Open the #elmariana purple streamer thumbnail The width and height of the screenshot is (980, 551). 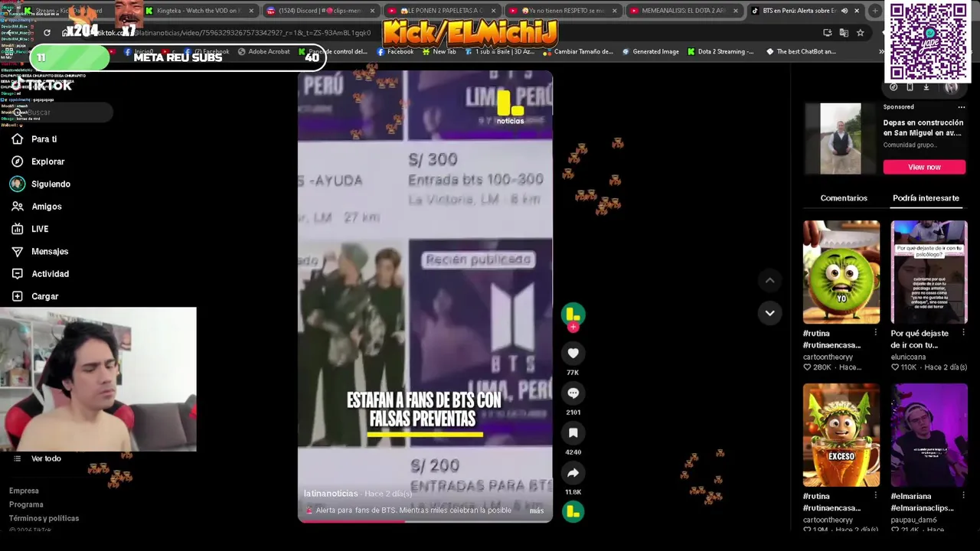point(929,435)
